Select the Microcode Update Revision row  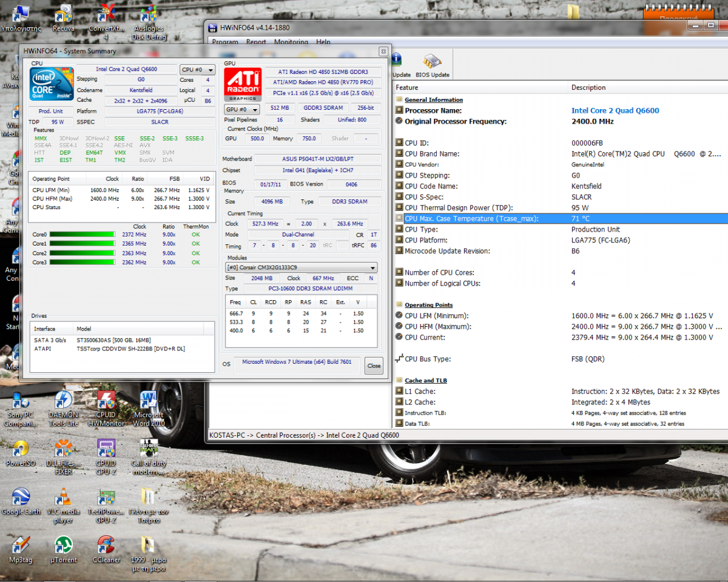coord(561,251)
